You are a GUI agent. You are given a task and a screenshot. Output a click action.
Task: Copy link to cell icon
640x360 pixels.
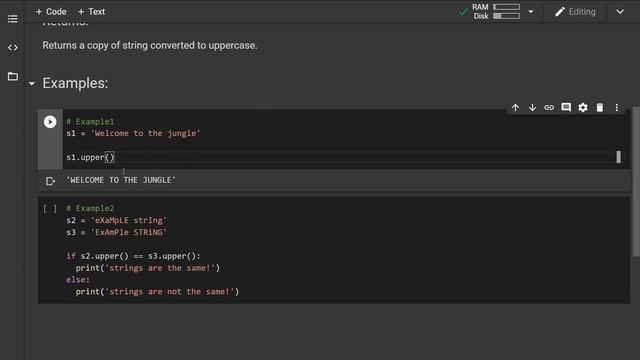(x=549, y=107)
